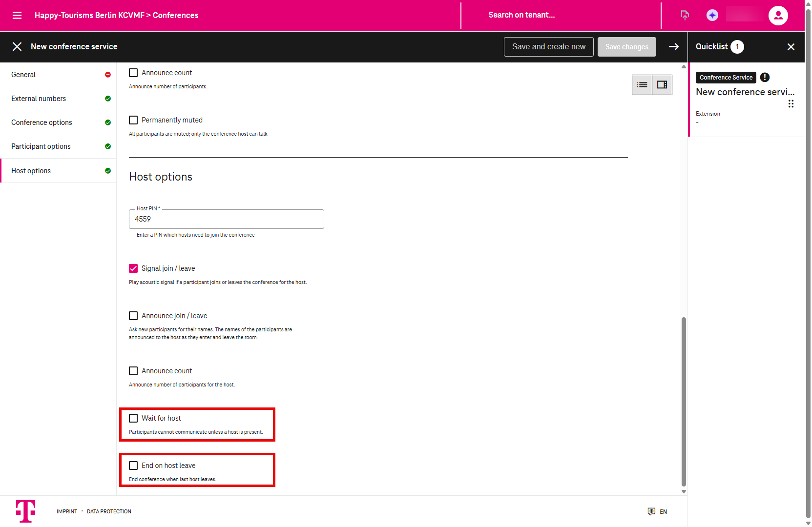Viewport: 812px width, 527px height.
Task: Enable End on host leave checkbox
Action: click(133, 466)
